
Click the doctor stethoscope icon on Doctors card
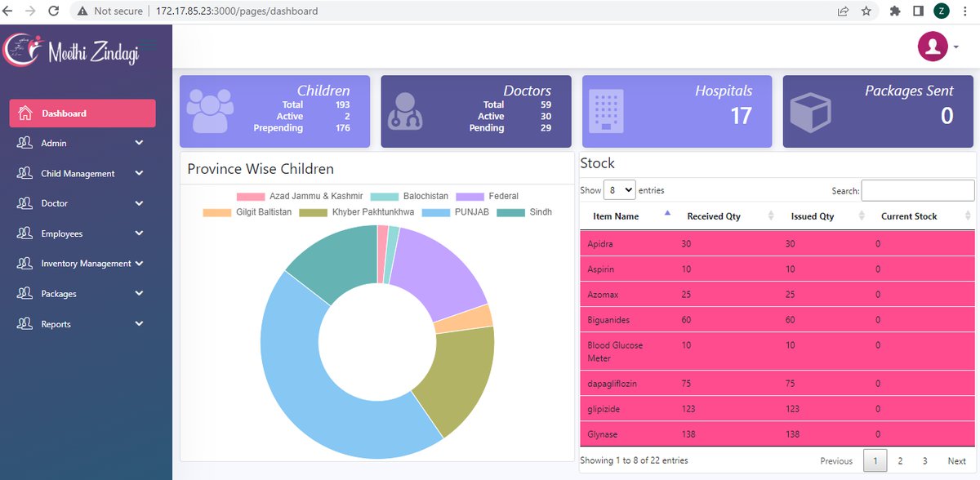[405, 111]
